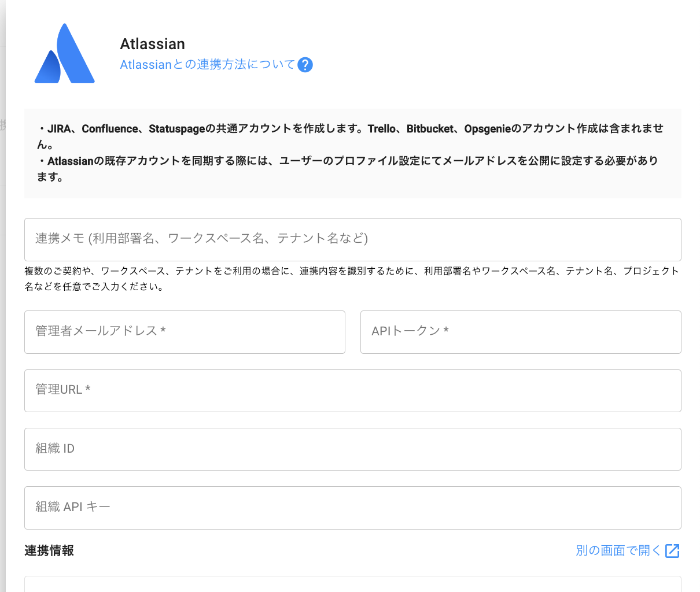
Task: Click the dimmed backdrop at the left edge
Action: tap(2, 289)
